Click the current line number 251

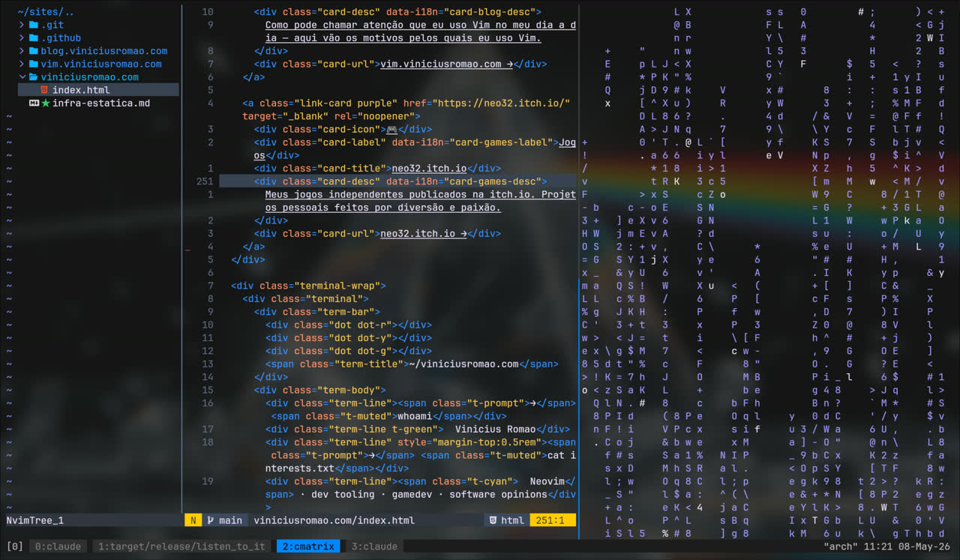pyautogui.click(x=205, y=181)
